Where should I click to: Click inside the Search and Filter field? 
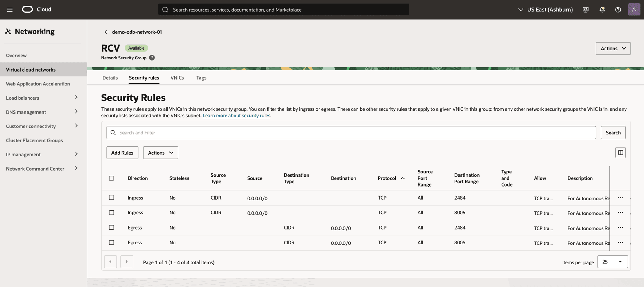coord(261,132)
